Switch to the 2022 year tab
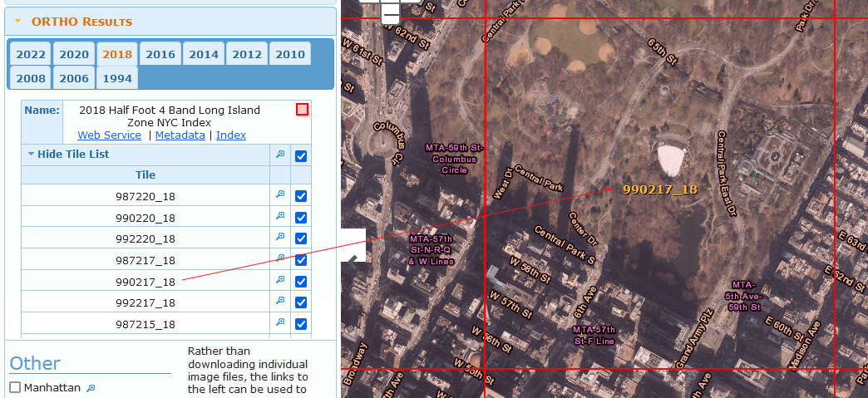 pyautogui.click(x=31, y=55)
